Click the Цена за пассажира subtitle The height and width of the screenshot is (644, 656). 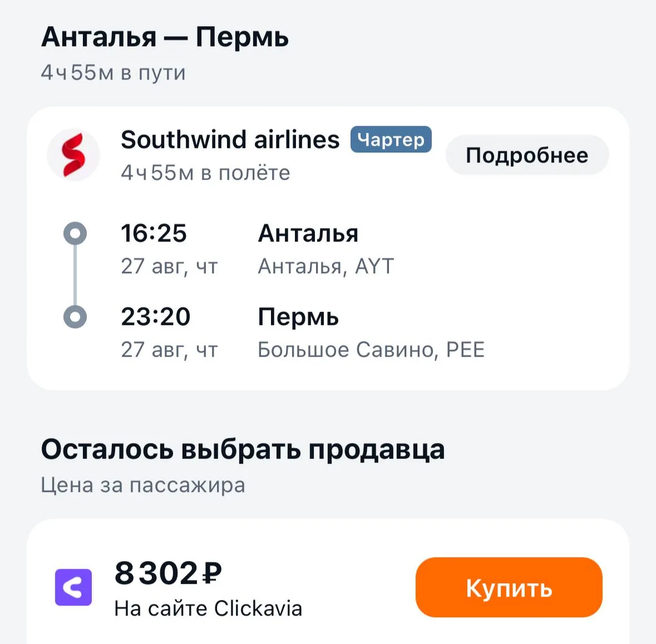[x=143, y=485]
